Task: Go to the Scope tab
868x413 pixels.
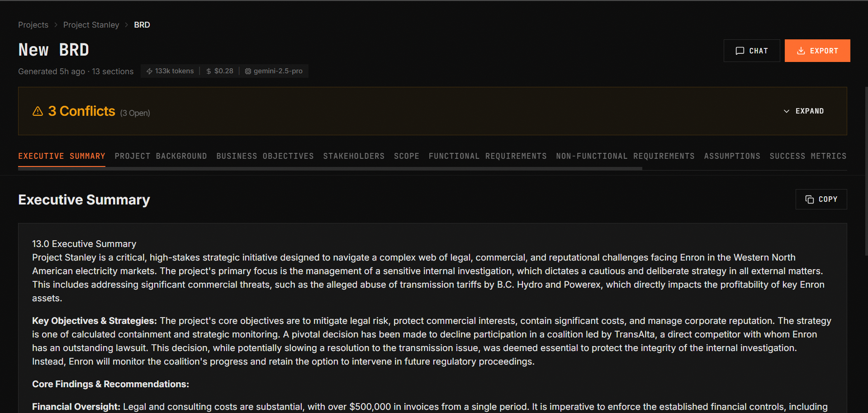Action: click(406, 156)
